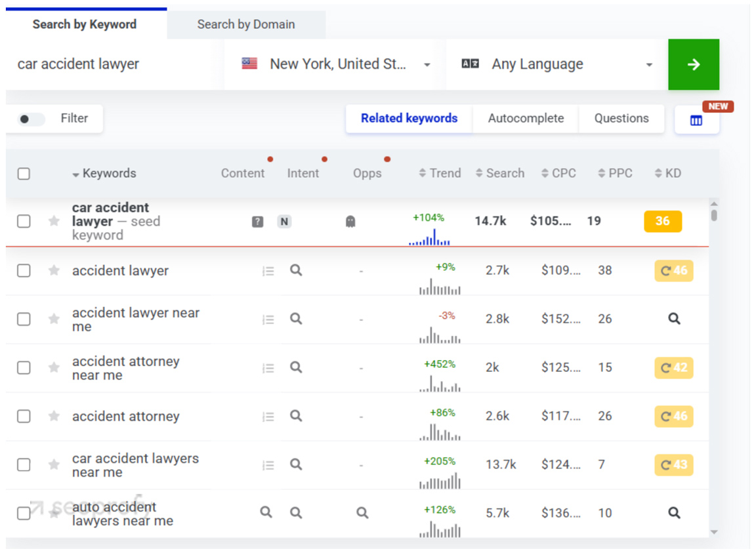The height and width of the screenshot is (549, 756).
Task: Click the ghost opps icon in seed row
Action: point(350,221)
